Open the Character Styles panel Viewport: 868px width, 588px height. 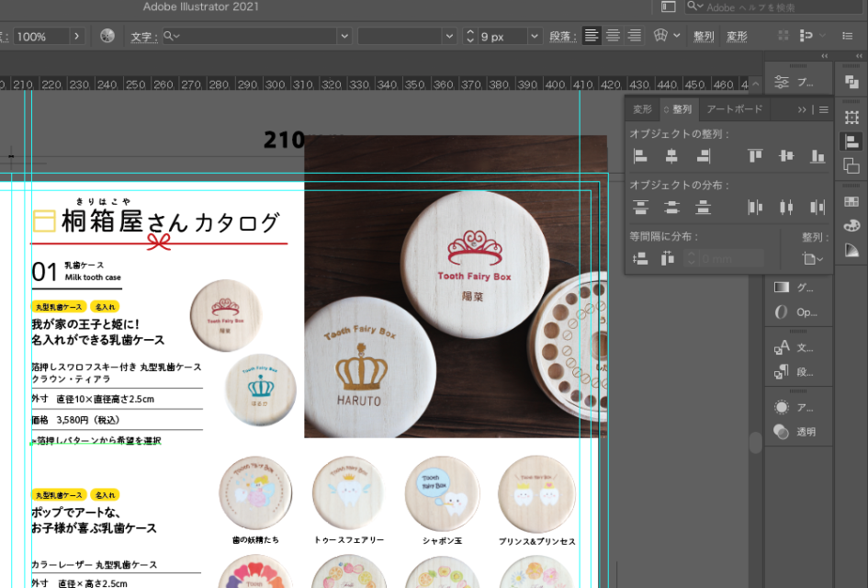[x=795, y=347]
